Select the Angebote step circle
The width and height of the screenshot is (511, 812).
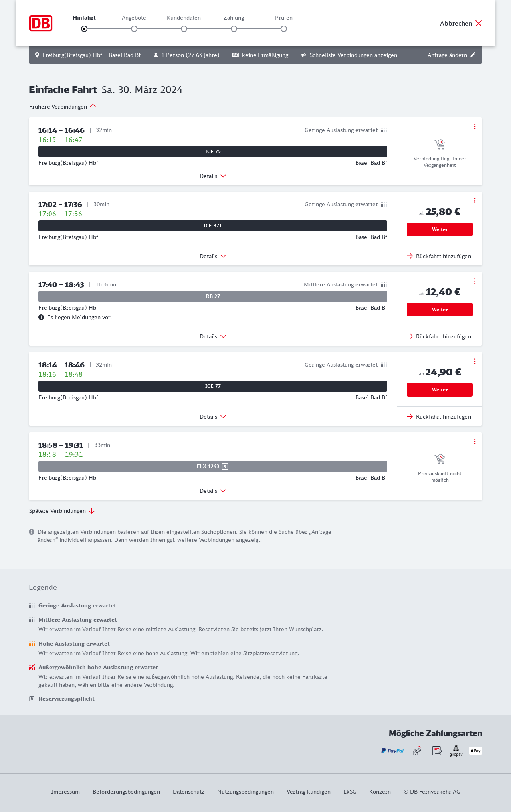point(134,29)
